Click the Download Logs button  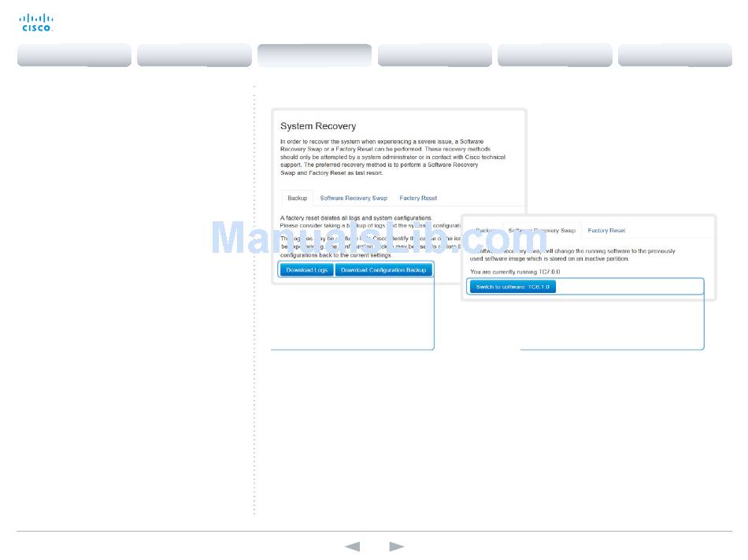[307, 270]
